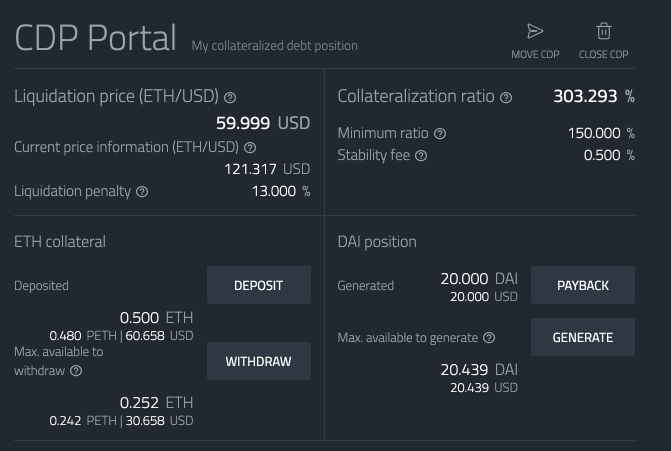The image size is (671, 451).
Task: Click the Collateralization ratio help icon
Action: click(506, 98)
